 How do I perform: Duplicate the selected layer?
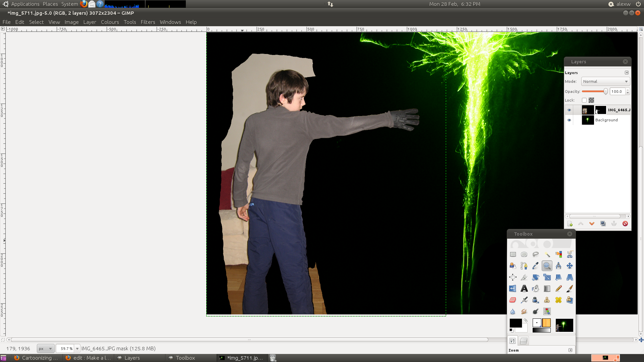[x=603, y=224]
